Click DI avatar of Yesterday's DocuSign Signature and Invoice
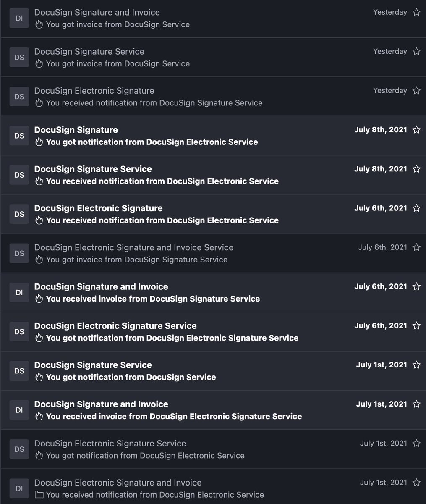The height and width of the screenshot is (504, 426). coord(19,18)
